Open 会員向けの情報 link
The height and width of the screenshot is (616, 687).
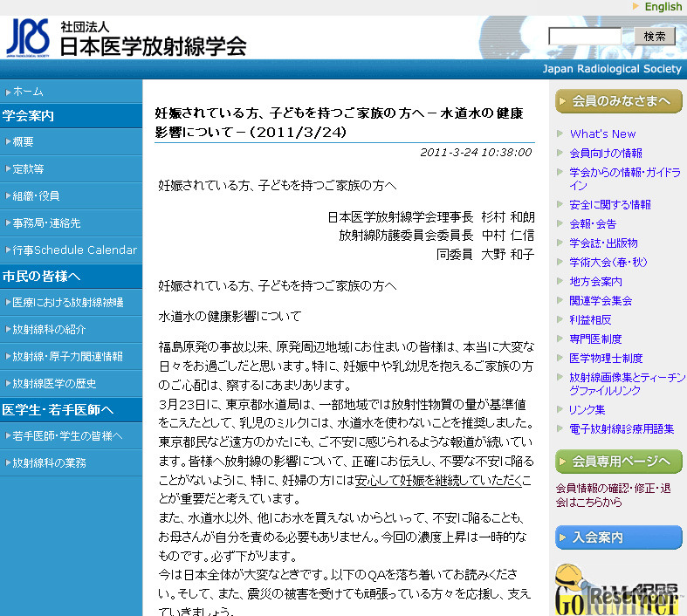[x=606, y=154]
